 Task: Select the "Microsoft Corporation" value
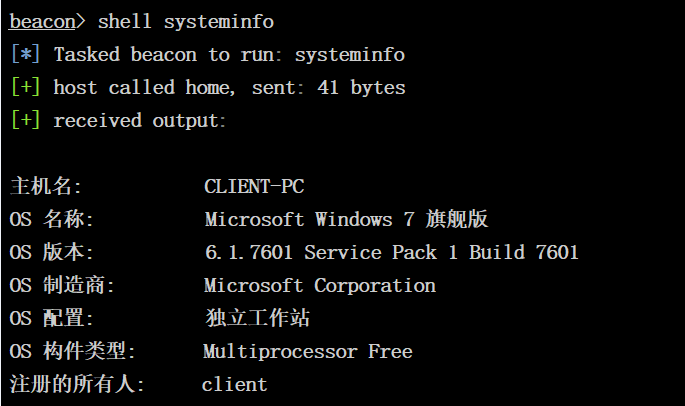320,285
